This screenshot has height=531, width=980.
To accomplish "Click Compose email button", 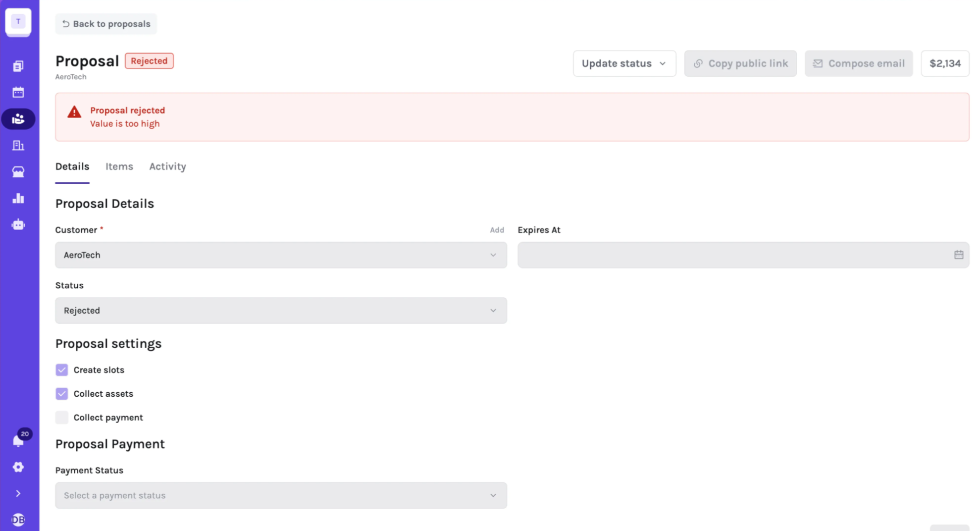I will point(859,63).
